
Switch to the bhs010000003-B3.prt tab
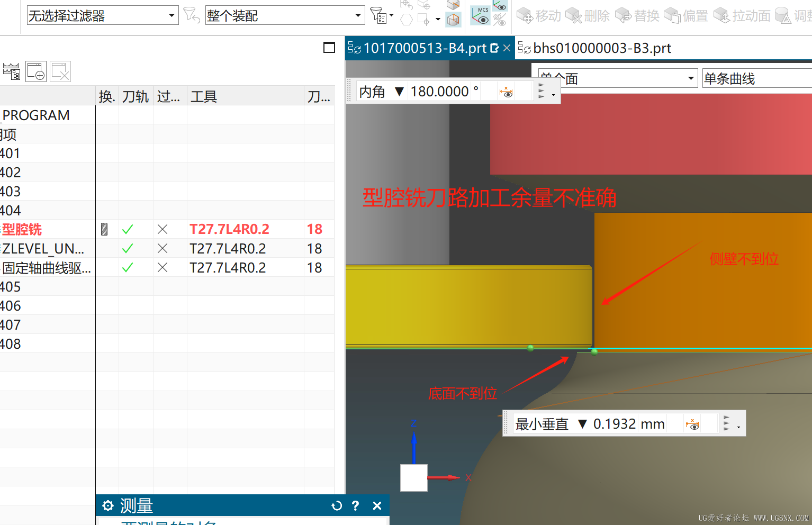594,48
